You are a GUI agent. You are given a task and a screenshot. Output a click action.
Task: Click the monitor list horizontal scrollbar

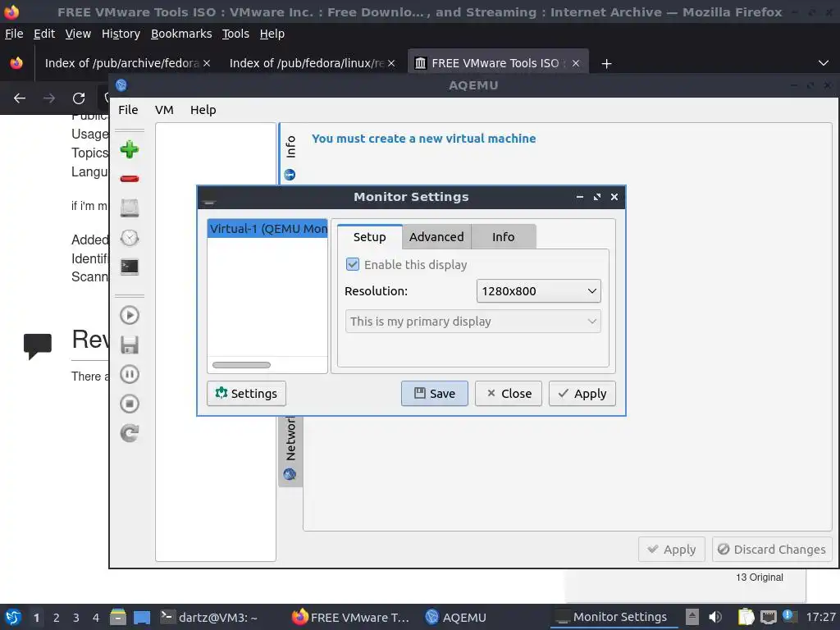tap(241, 365)
